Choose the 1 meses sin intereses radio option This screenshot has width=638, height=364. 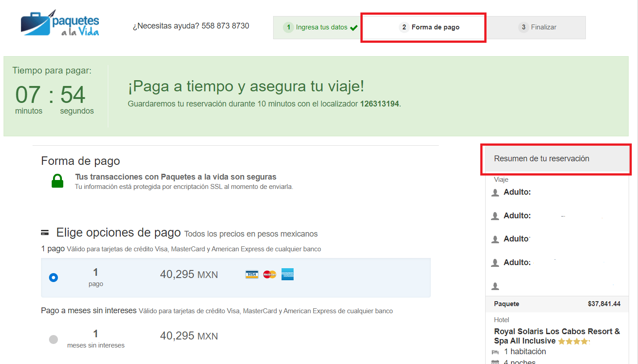pyautogui.click(x=53, y=339)
